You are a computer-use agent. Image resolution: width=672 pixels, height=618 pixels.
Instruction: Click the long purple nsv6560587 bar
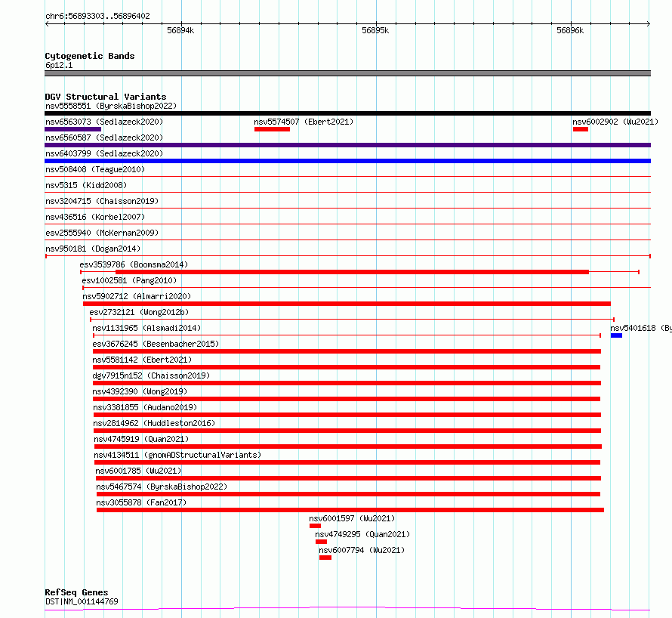(347, 145)
